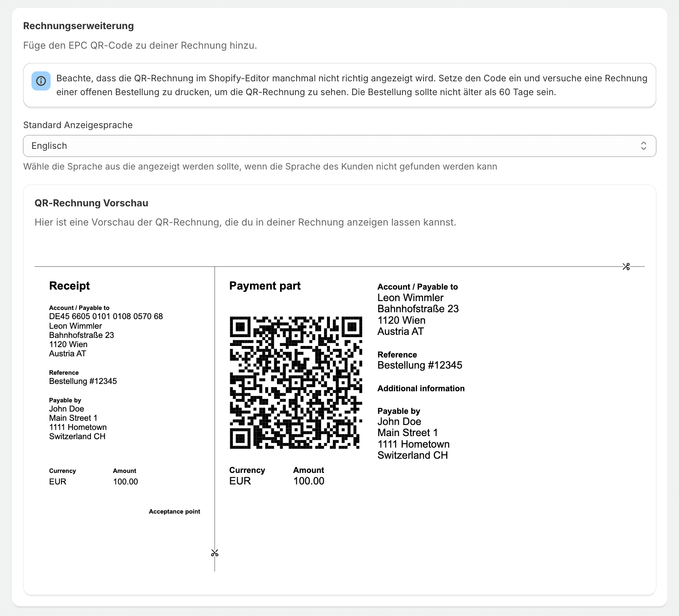Select the QR code in the Payment part
This screenshot has width=679, height=616.
(295, 384)
